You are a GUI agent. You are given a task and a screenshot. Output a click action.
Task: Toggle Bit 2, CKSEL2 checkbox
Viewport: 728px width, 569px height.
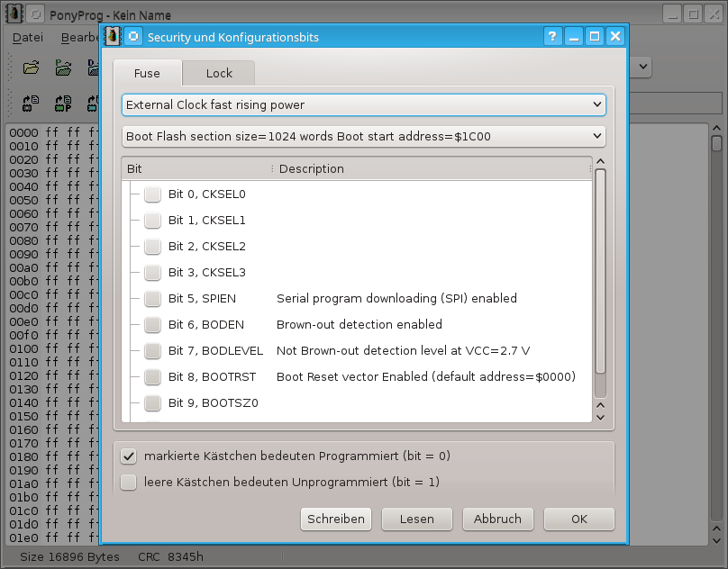[x=152, y=246]
